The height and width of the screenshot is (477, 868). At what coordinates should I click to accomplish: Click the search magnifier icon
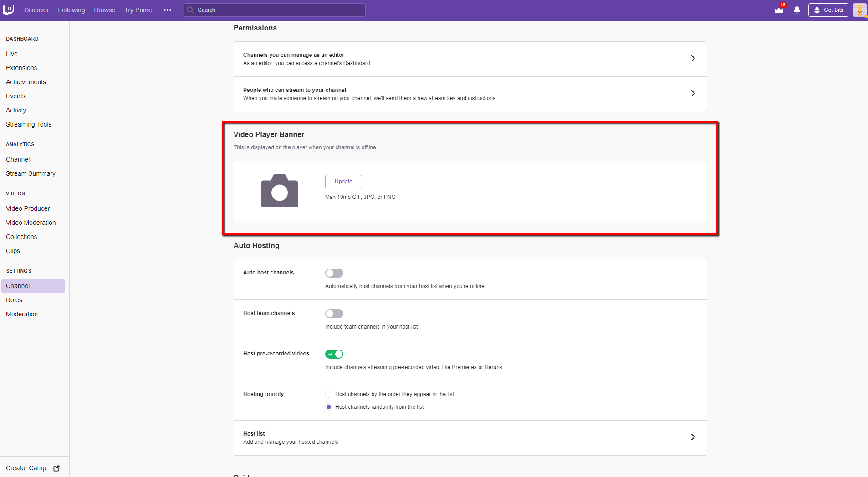click(191, 10)
